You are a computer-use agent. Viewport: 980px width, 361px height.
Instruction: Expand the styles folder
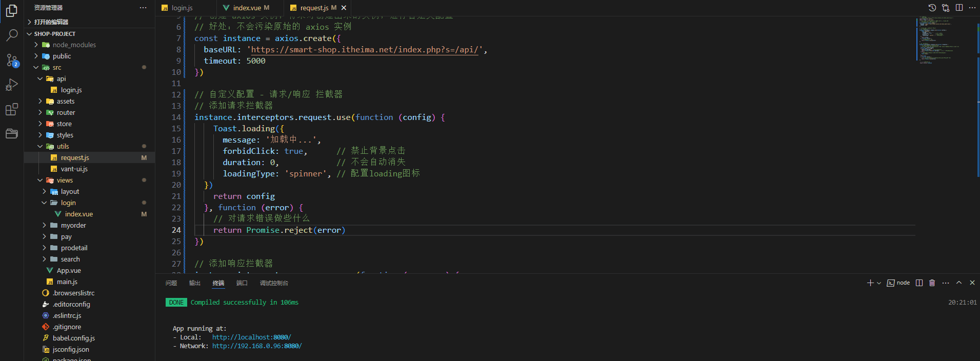pos(90,135)
